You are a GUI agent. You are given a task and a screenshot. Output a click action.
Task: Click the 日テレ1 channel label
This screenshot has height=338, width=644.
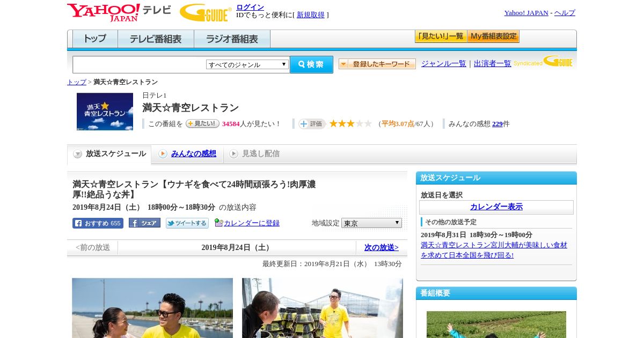coord(155,95)
